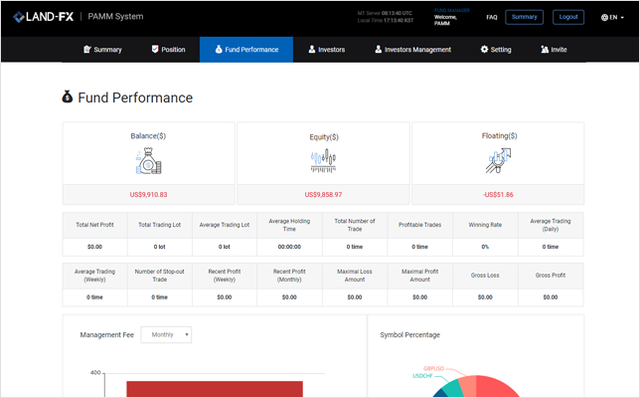Open the Position tab
The height and width of the screenshot is (398, 640).
click(168, 49)
